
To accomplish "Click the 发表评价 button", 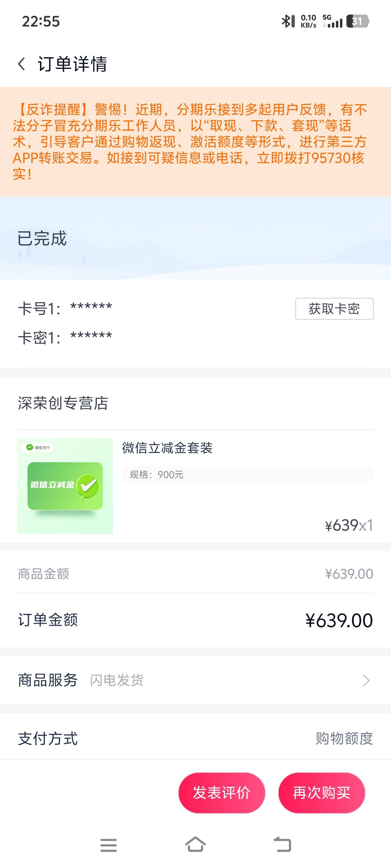I will pos(222,793).
